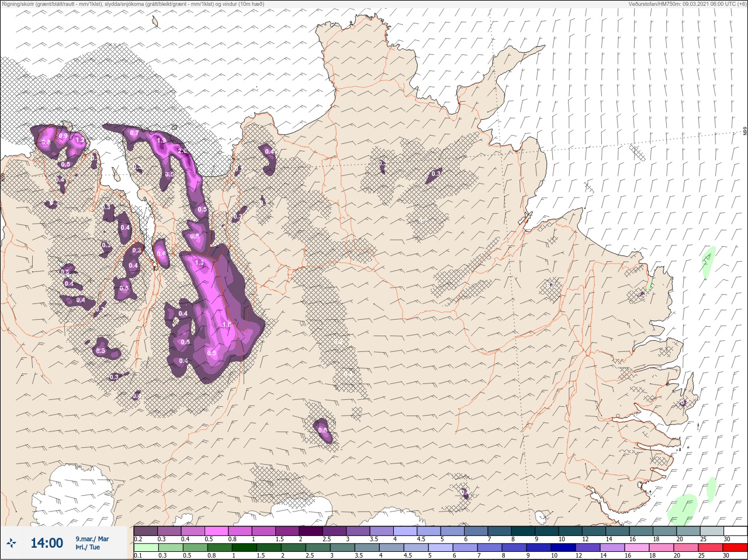Click the Veðurstofan logo icon beside the time
The image size is (748, 560).
[x=11, y=543]
